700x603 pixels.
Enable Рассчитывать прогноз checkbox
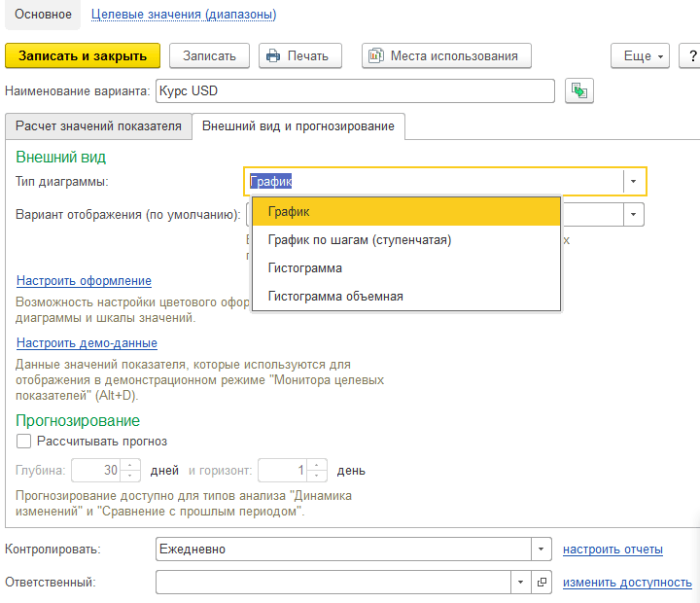click(24, 441)
